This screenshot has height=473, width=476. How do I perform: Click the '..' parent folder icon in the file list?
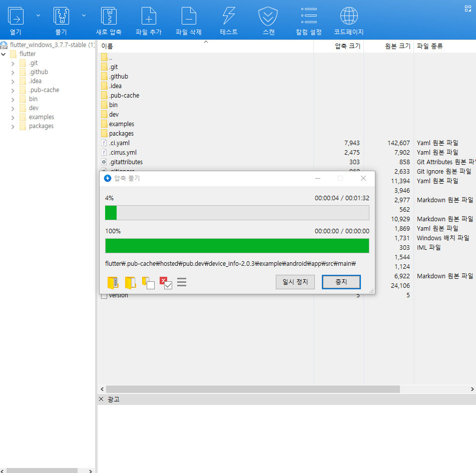coord(104,57)
